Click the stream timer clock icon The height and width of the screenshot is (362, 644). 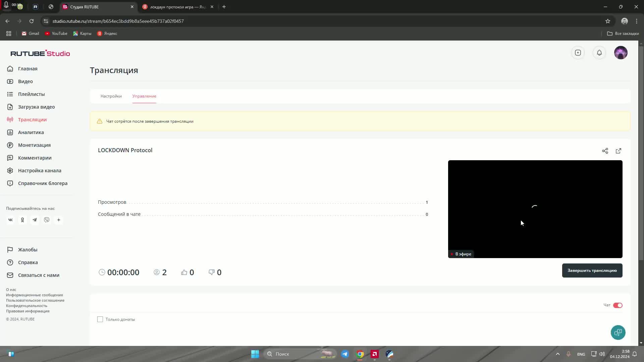pyautogui.click(x=102, y=272)
